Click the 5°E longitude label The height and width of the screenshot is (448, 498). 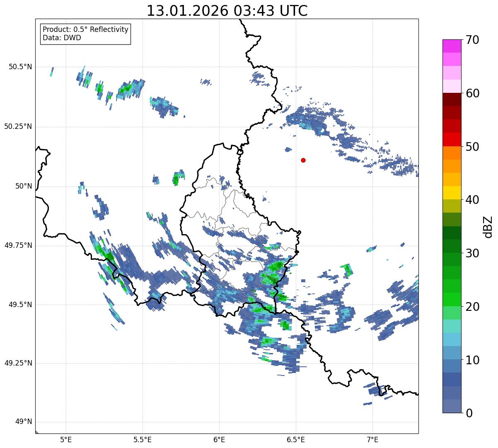(x=66, y=439)
